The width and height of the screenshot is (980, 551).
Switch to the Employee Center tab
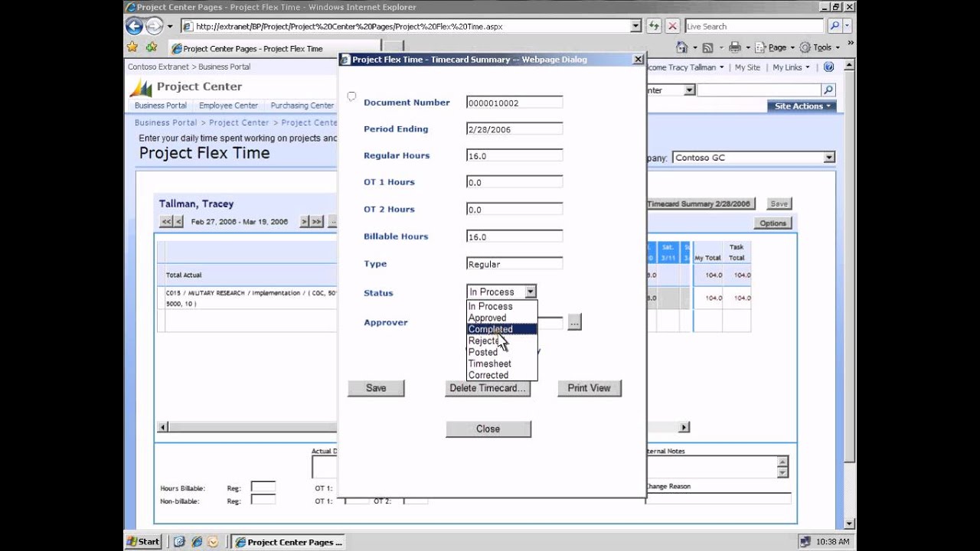pos(228,106)
